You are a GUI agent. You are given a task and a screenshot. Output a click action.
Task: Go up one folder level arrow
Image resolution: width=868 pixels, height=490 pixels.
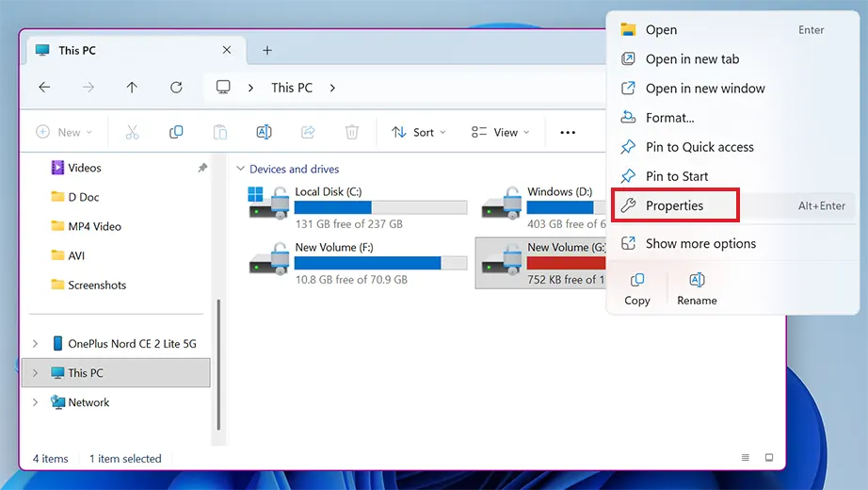[132, 87]
